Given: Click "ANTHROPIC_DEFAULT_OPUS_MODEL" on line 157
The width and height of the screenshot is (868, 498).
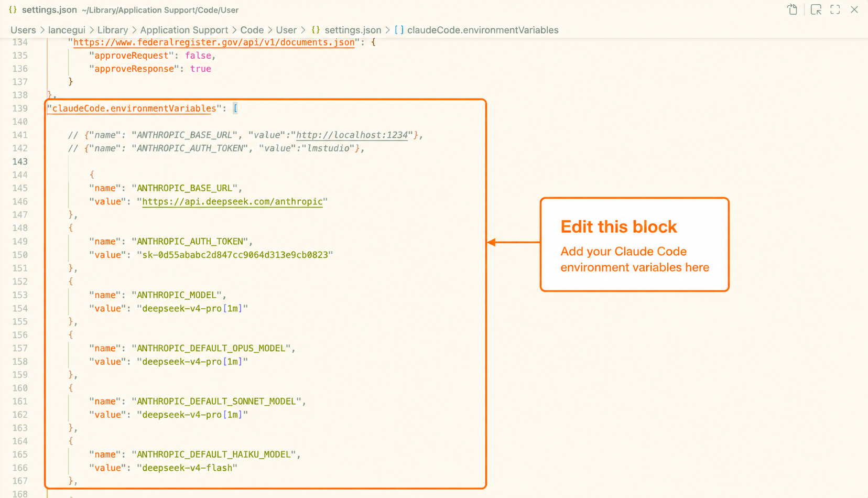Looking at the screenshot, I should tap(211, 348).
